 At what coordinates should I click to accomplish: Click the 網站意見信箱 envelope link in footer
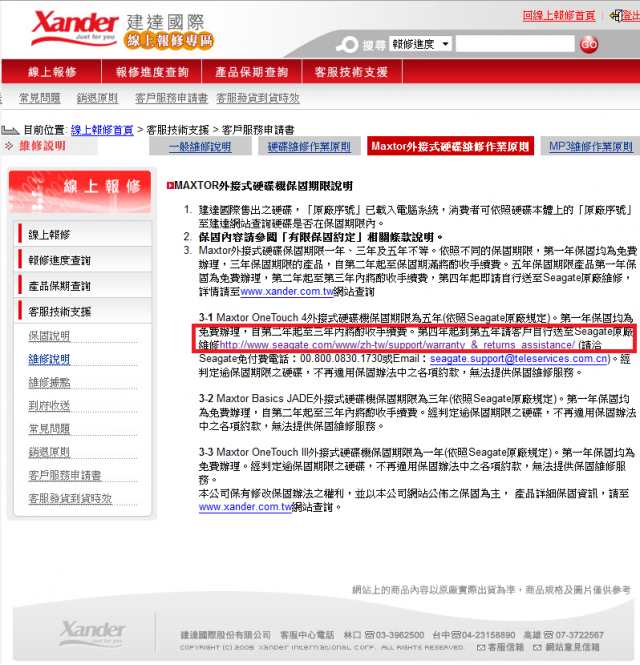coord(566,647)
